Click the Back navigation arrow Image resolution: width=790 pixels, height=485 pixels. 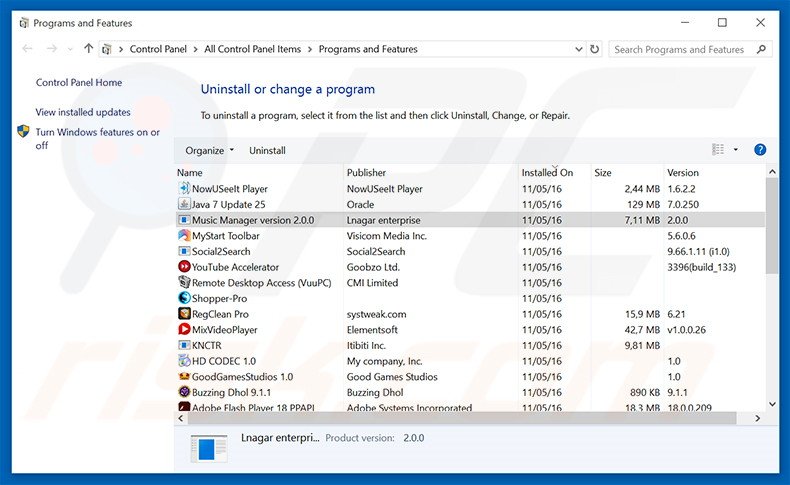coord(27,48)
